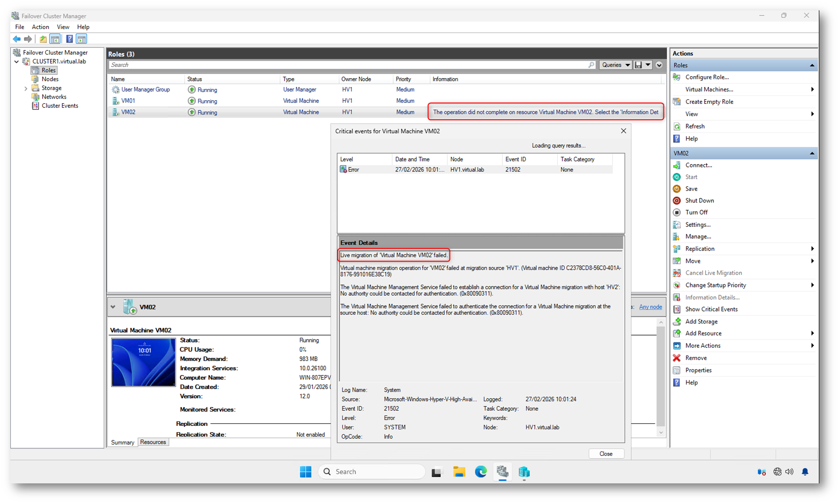Click the Save action icon
The height and width of the screenshot is (504, 840).
click(677, 189)
